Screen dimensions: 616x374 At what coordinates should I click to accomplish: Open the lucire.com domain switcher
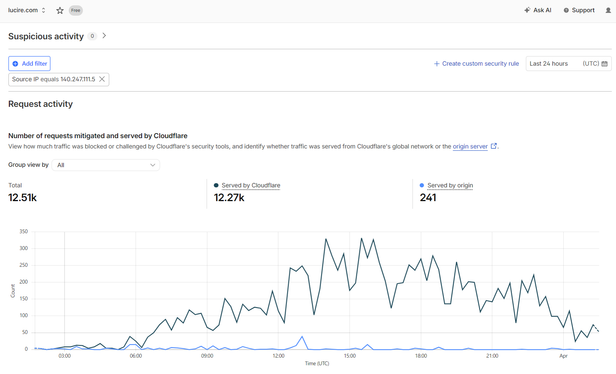(x=27, y=10)
